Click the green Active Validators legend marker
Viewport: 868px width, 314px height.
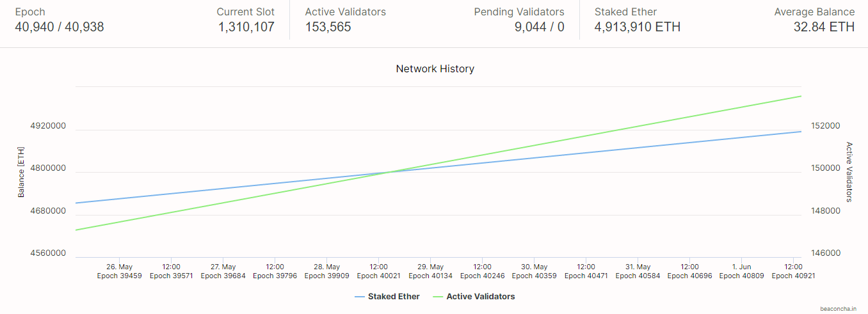coord(438,297)
